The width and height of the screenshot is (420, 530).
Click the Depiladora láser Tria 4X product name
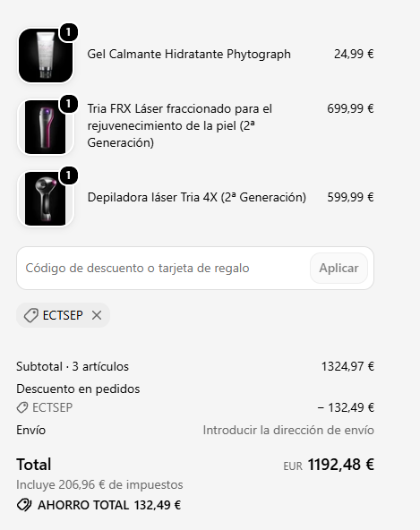[x=197, y=197]
